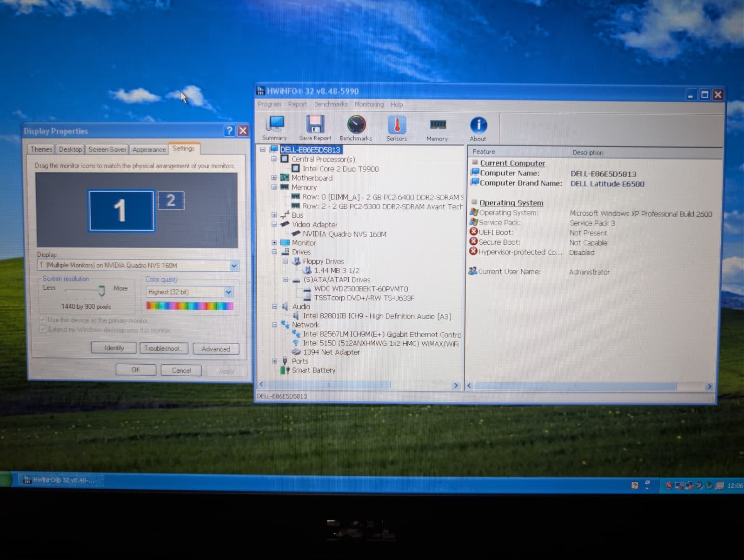Open the Help menu in HWiNFO
This screenshot has width=744, height=560.
coord(397,104)
